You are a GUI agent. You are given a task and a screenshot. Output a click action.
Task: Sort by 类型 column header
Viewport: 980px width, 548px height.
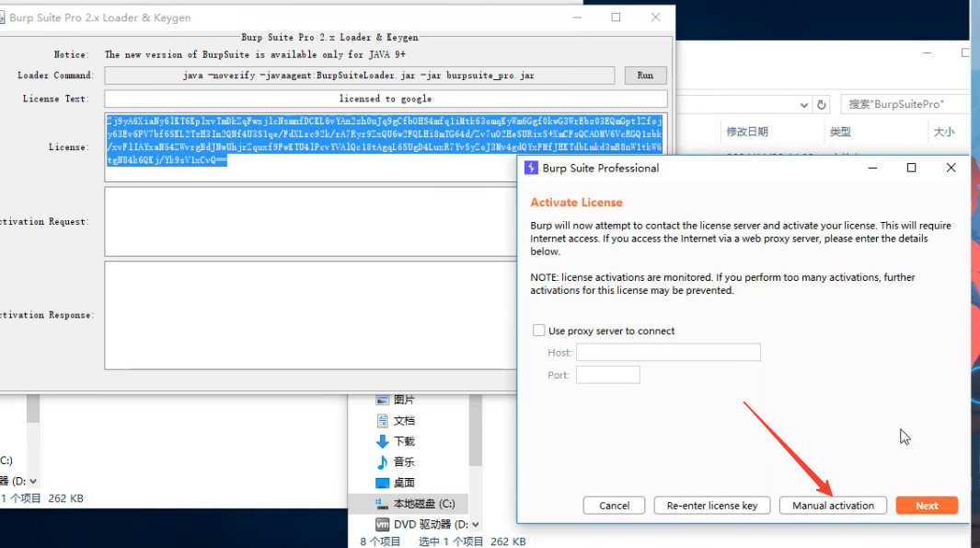pos(840,132)
